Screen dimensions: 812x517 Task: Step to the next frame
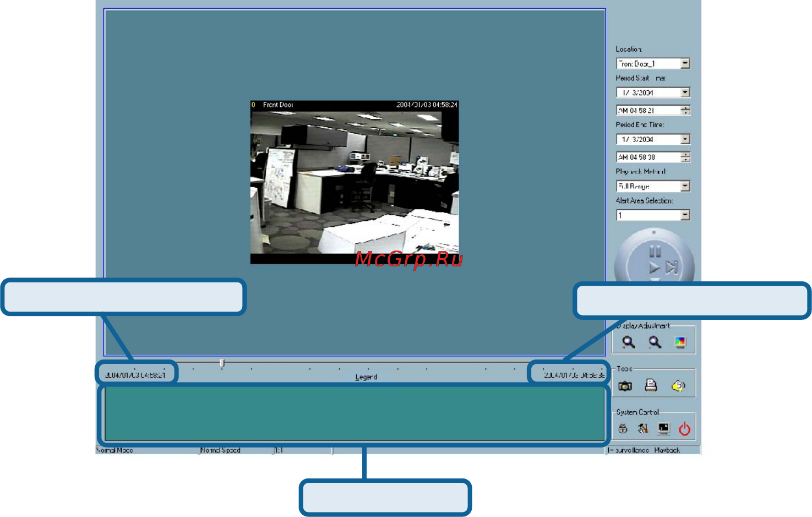672,268
